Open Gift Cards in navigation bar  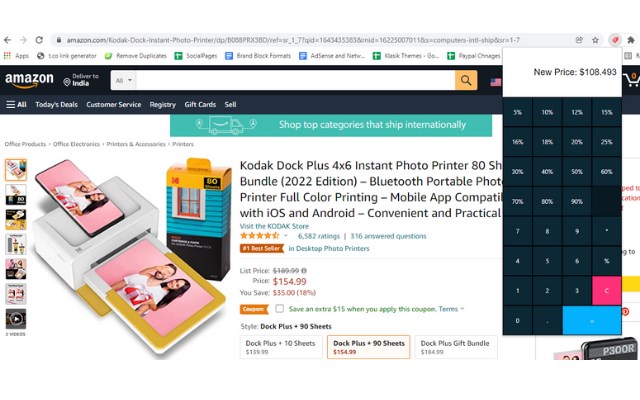(200, 104)
